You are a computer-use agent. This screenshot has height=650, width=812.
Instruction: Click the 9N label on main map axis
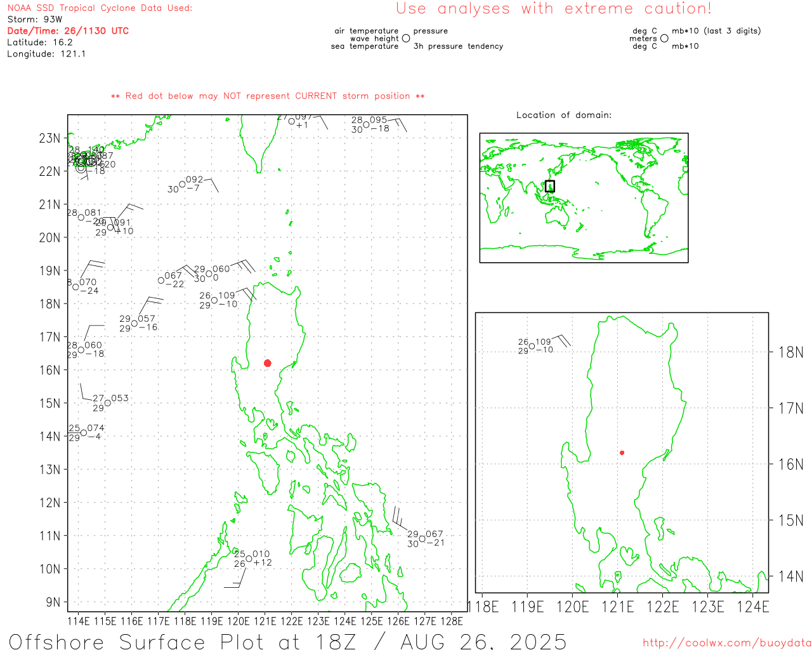click(x=53, y=602)
